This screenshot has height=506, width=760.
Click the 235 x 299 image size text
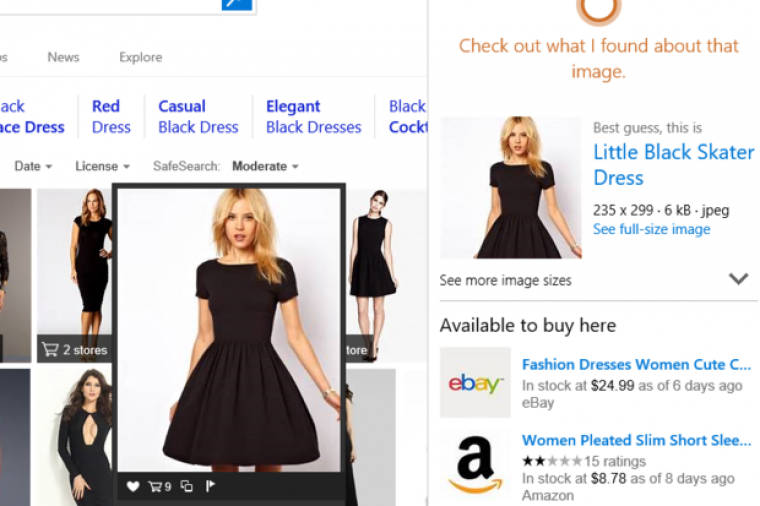[661, 210]
